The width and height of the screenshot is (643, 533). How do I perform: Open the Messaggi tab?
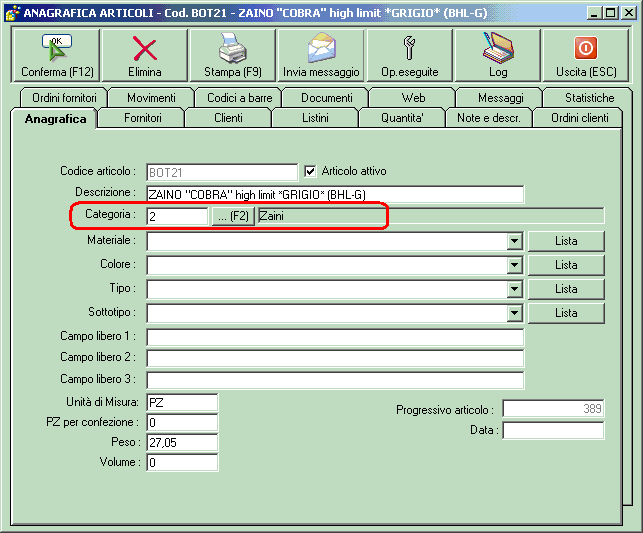pos(501,98)
